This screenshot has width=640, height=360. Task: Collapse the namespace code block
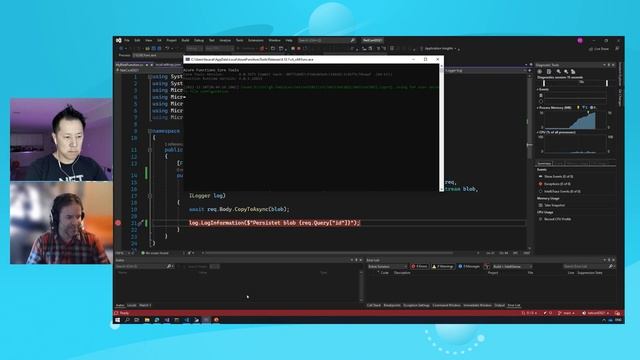[x=150, y=131]
